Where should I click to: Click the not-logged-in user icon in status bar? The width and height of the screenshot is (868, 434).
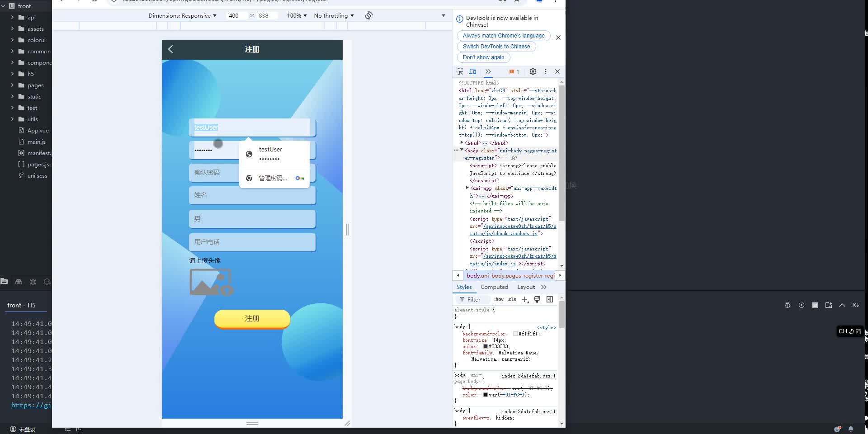(x=13, y=429)
